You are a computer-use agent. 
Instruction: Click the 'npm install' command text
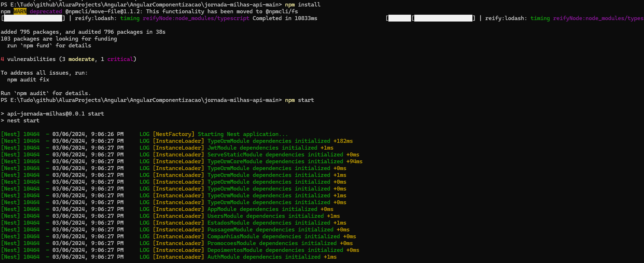[303, 5]
